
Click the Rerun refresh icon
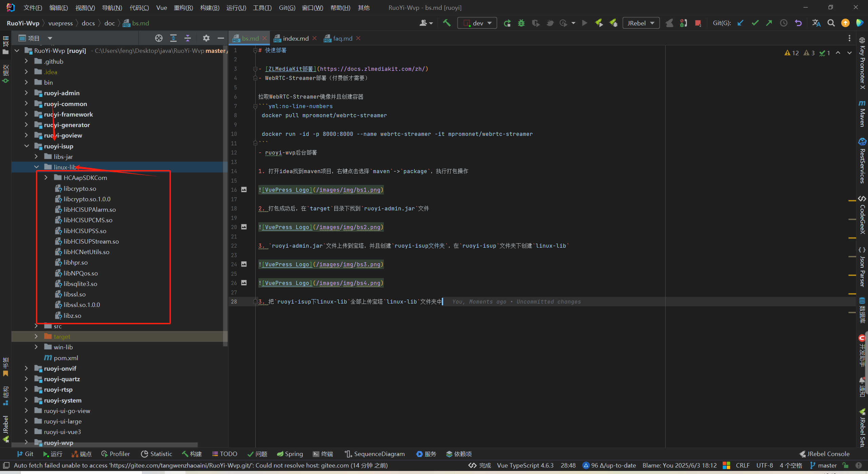507,23
